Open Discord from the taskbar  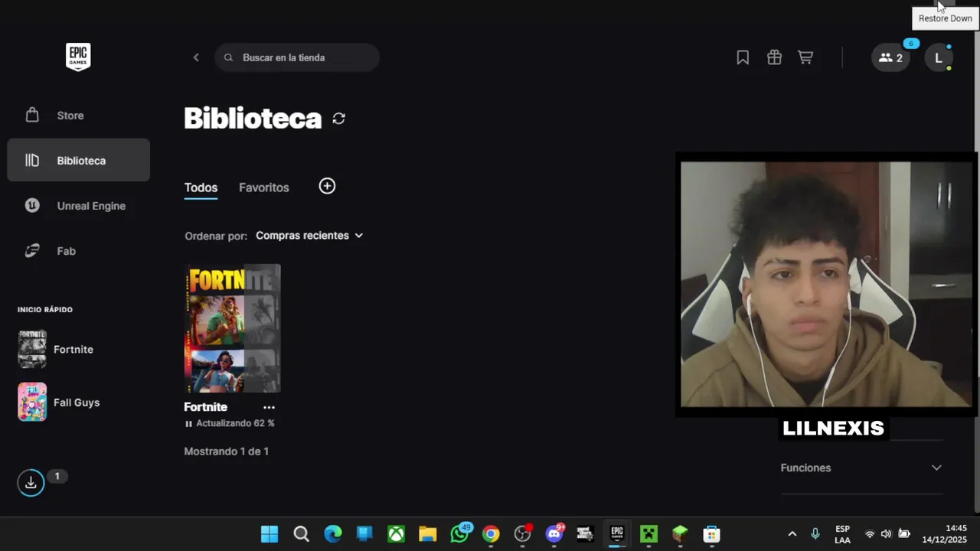point(554,534)
